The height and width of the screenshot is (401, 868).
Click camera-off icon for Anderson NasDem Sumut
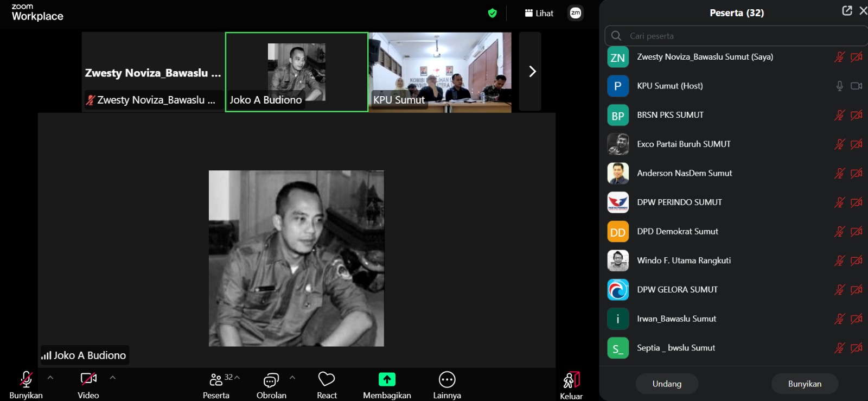pyautogui.click(x=857, y=173)
